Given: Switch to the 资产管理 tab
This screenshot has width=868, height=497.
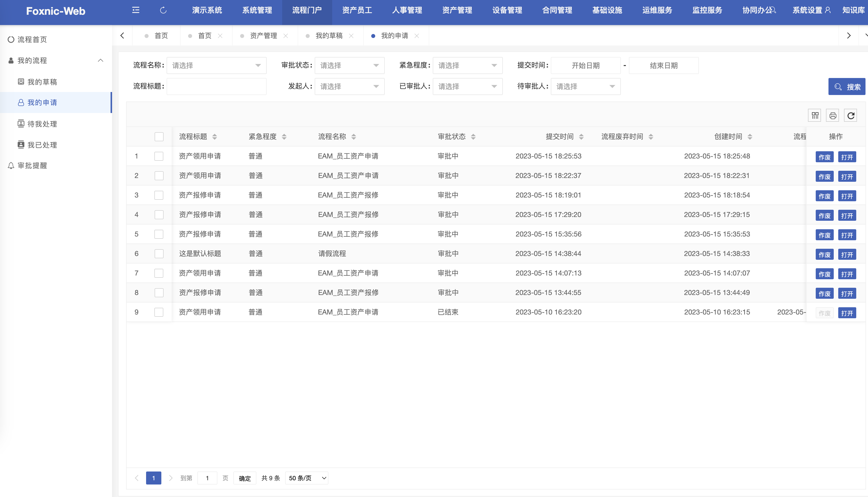Looking at the screenshot, I should 264,35.
